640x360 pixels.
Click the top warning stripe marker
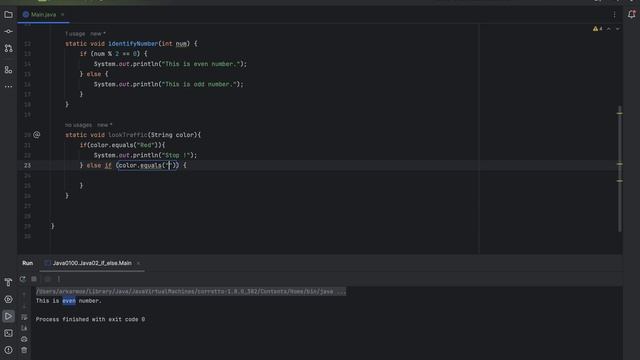[x=620, y=113]
